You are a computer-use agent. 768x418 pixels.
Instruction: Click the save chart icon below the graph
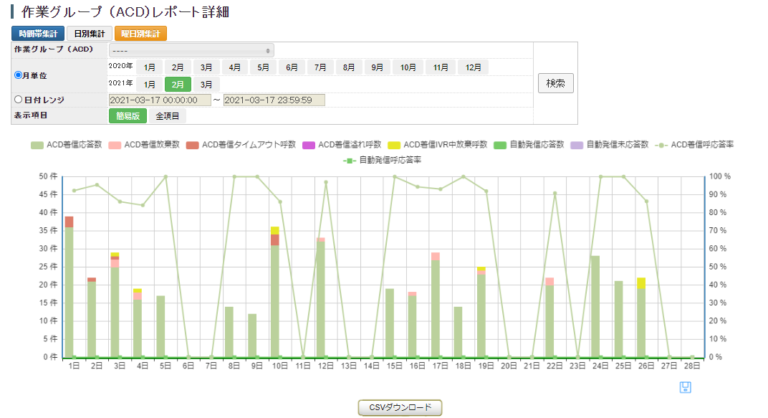[685, 387]
